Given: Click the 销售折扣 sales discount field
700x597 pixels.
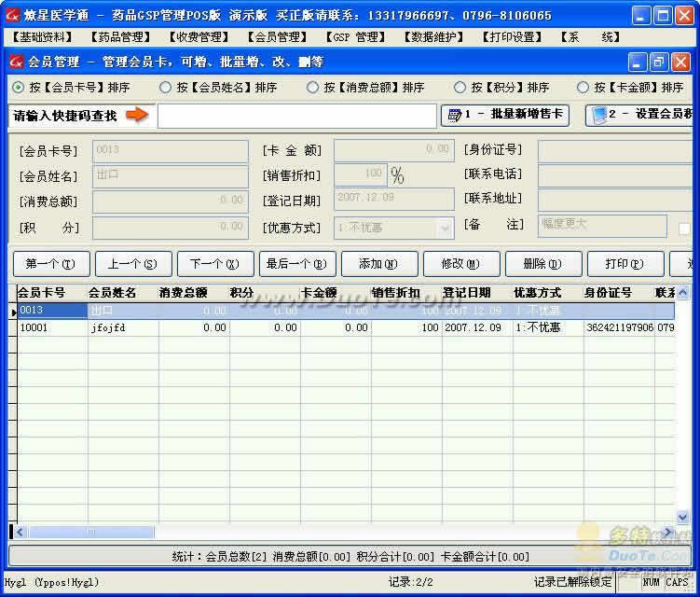Looking at the screenshot, I should (361, 174).
